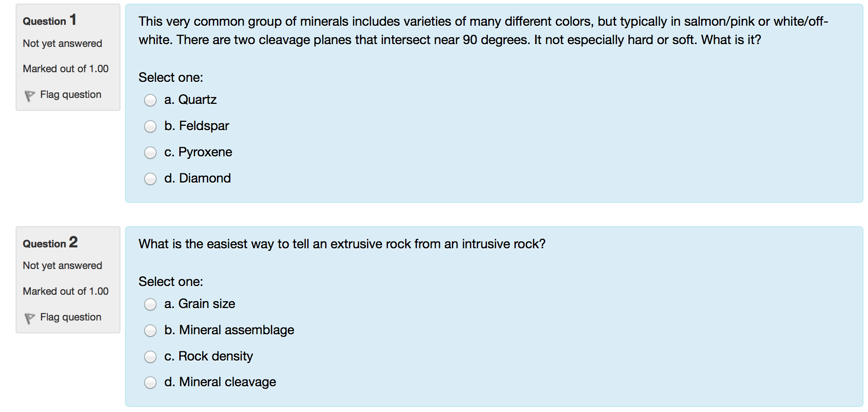This screenshot has width=868, height=412.
Task: Select answer "b. Feldspar" for Question 1
Action: [150, 126]
